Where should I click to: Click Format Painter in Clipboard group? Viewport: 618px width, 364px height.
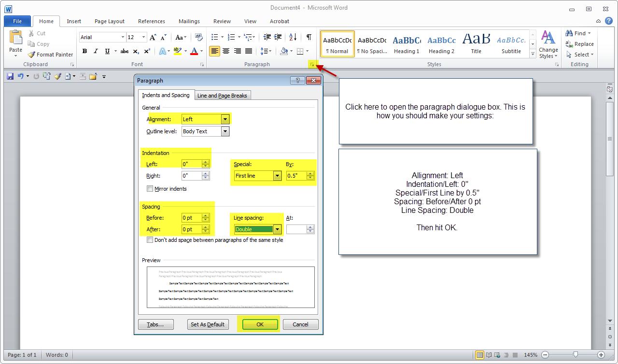tap(50, 55)
